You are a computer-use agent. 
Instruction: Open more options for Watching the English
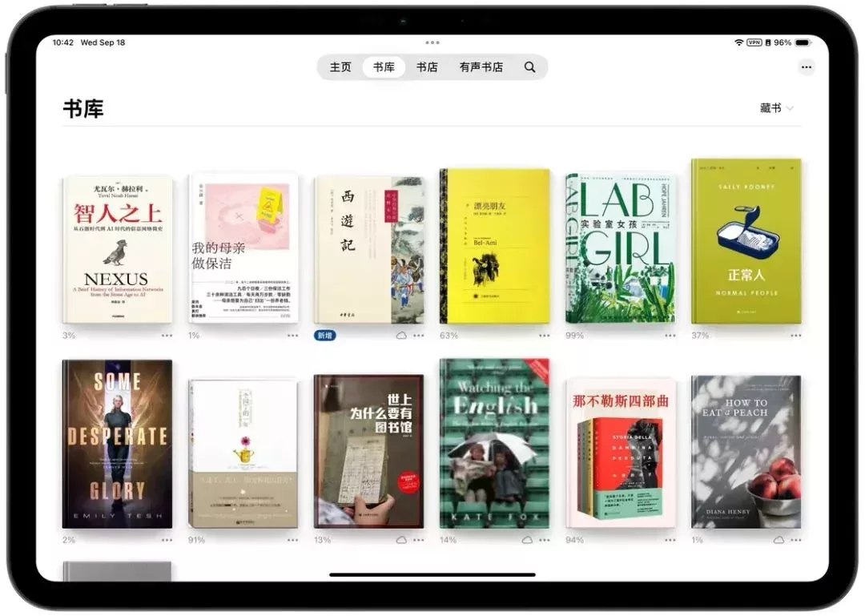[545, 541]
